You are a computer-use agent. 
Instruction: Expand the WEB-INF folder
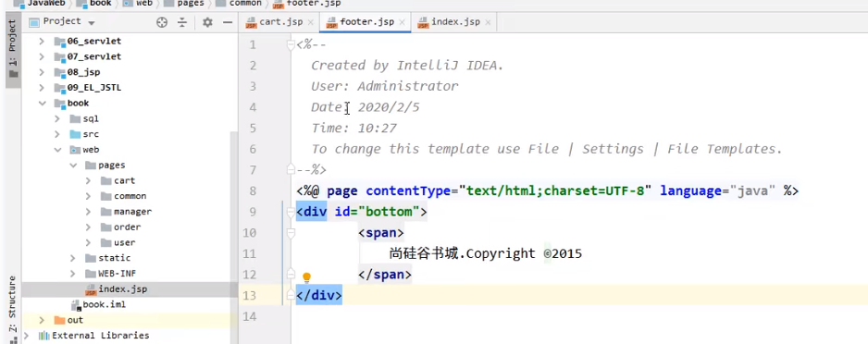click(x=72, y=273)
